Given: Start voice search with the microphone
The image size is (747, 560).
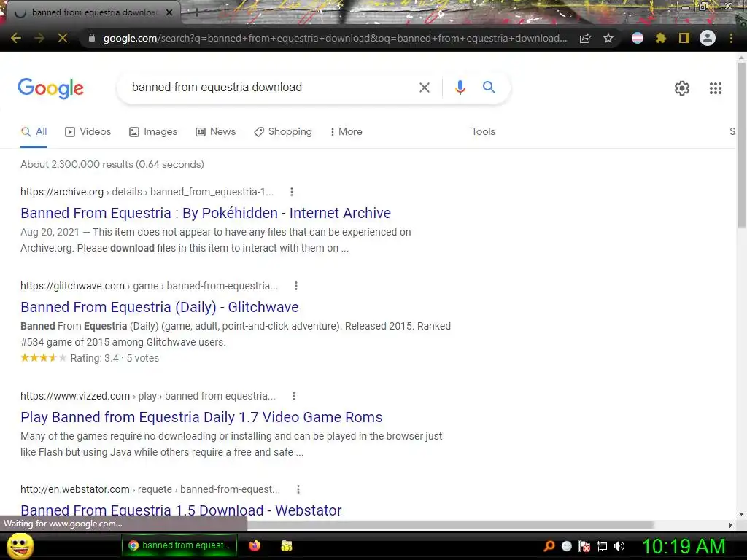Looking at the screenshot, I should click(x=460, y=87).
